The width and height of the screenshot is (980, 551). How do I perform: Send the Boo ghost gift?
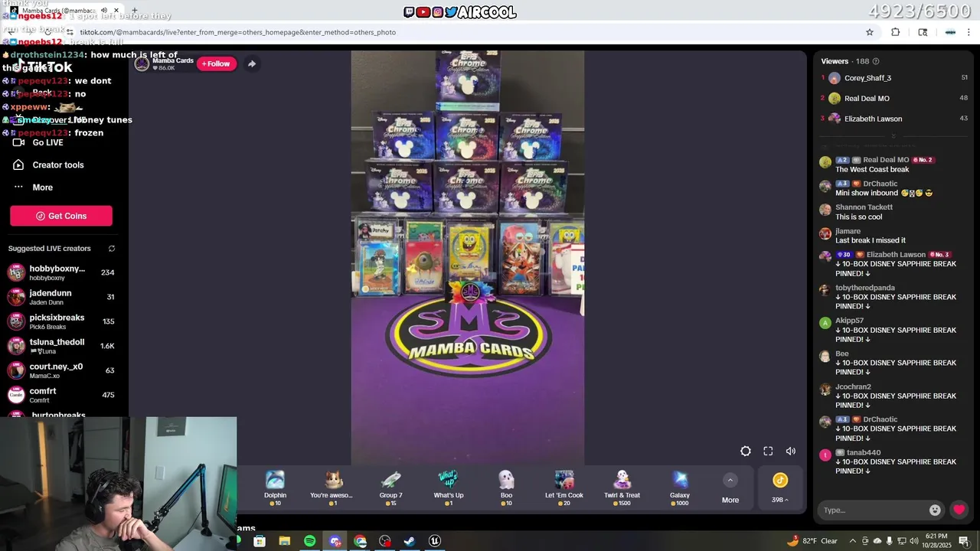(x=506, y=487)
